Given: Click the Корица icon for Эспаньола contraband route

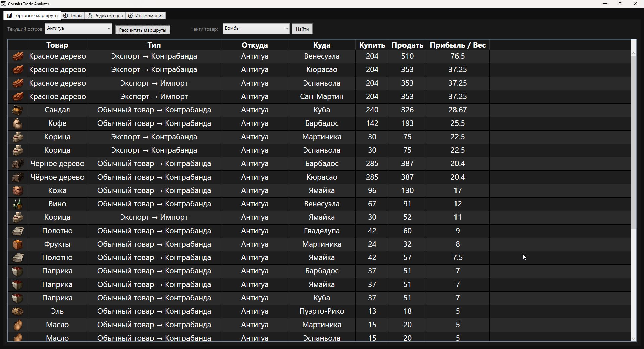Looking at the screenshot, I should (x=18, y=150).
